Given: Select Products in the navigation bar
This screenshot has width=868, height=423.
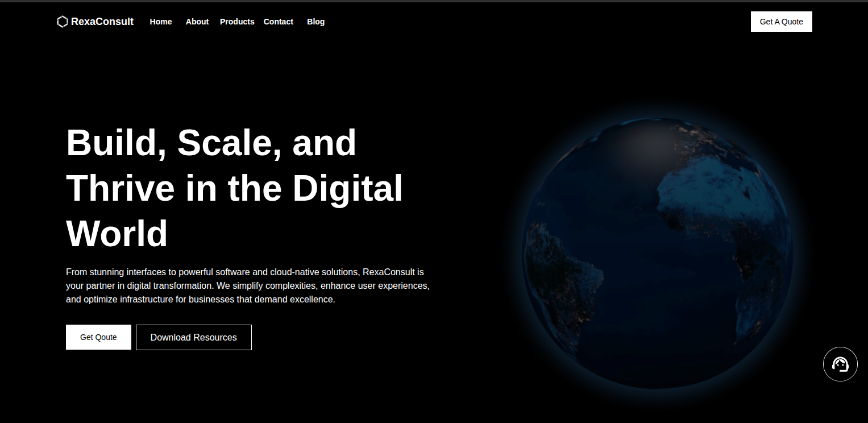Looking at the screenshot, I should [x=237, y=22].
